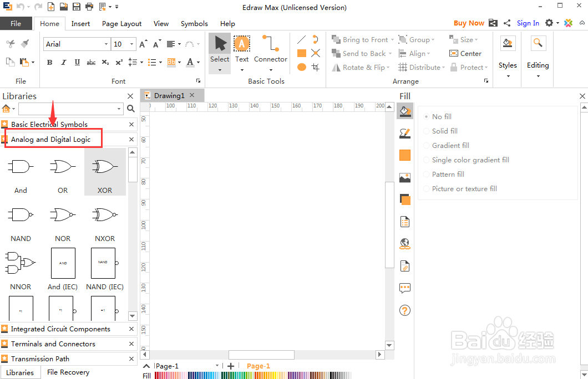Toggle underline formatting

[77, 62]
